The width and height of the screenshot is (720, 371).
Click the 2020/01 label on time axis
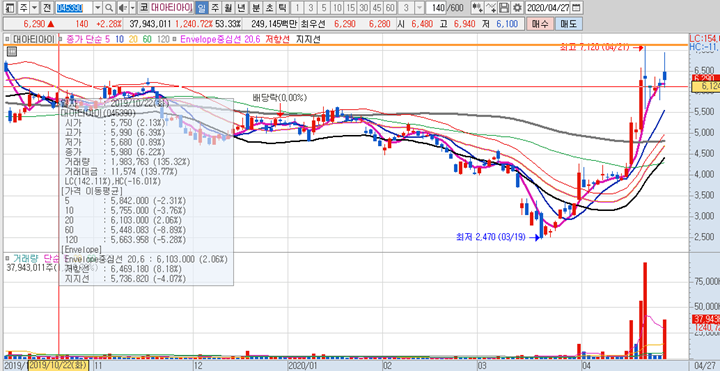click(303, 366)
